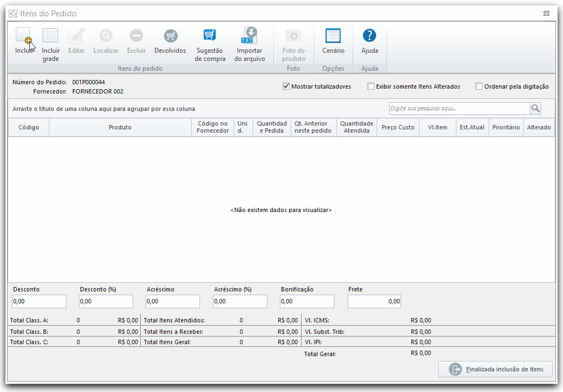Open Foto do produto camera icon
Screen dimensions: 563x392
(x=293, y=35)
